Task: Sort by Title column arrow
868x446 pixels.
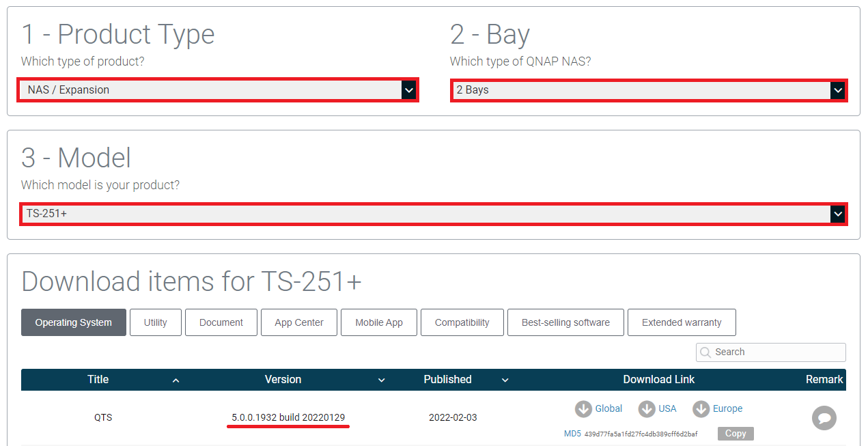Action: coord(176,380)
